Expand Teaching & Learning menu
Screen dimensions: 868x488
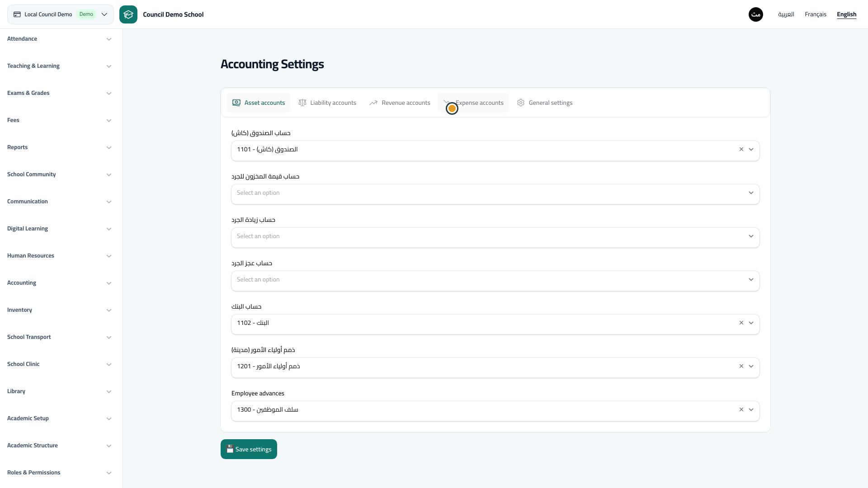pos(59,66)
